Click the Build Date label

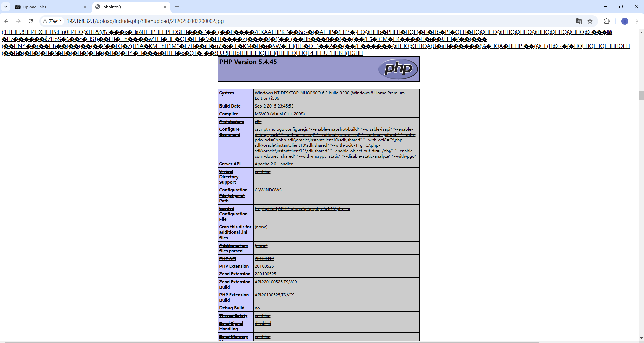pyautogui.click(x=230, y=106)
